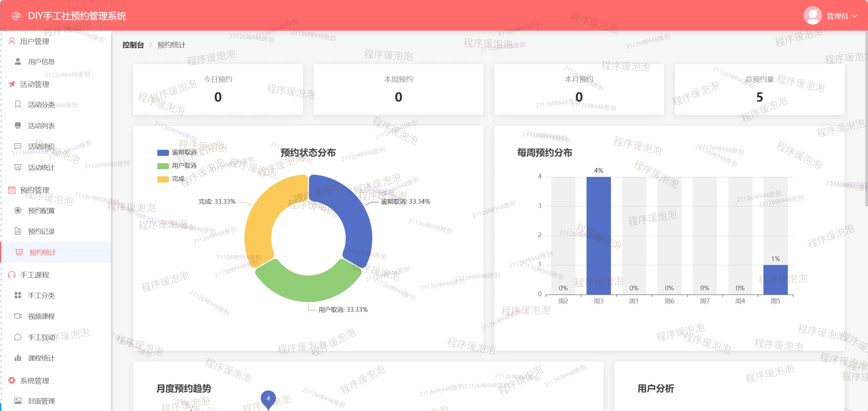
Task: Click the 控制台 breadcrumb link
Action: (133, 45)
